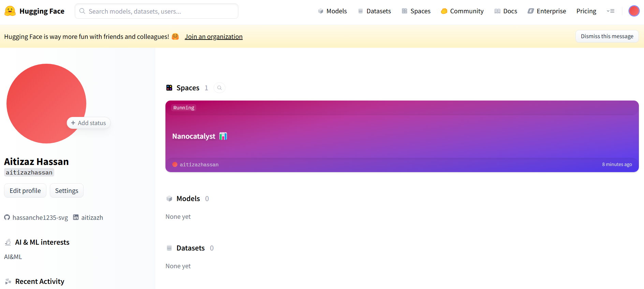644x289 pixels.
Task: Click the Models nav cube icon
Action: pos(321,11)
